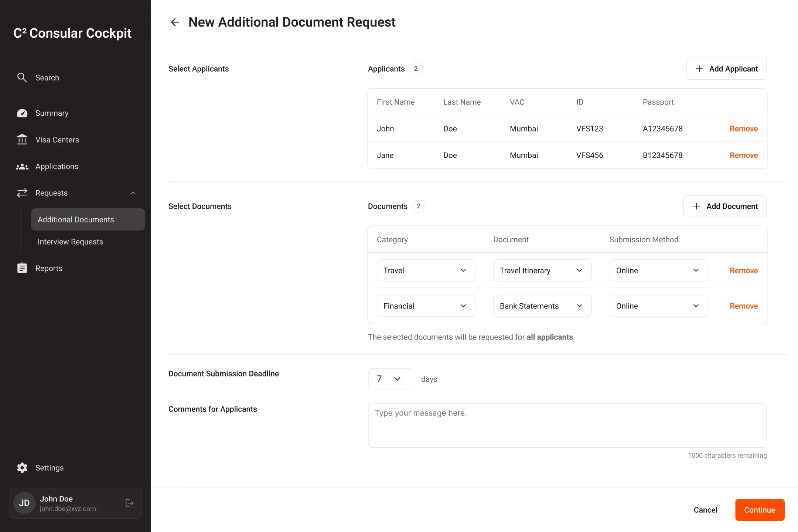Click the first name John cell
This screenshot has width=798, height=532.
(x=385, y=129)
